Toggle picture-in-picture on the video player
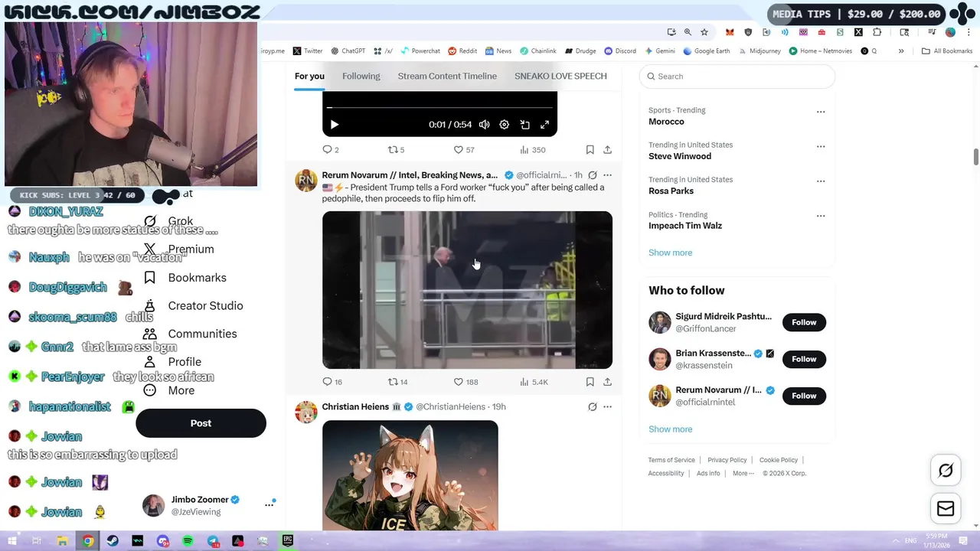 click(x=524, y=125)
